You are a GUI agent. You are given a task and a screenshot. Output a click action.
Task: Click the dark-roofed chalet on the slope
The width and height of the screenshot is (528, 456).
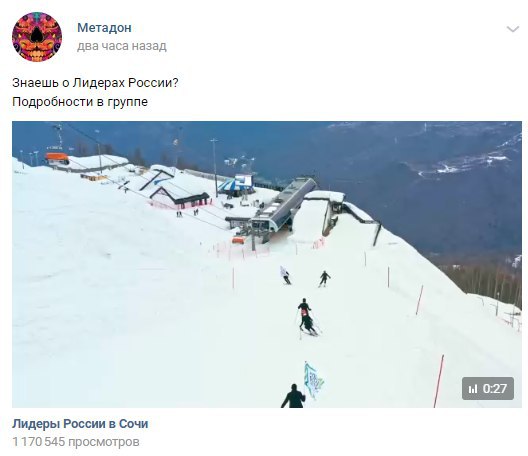(179, 196)
